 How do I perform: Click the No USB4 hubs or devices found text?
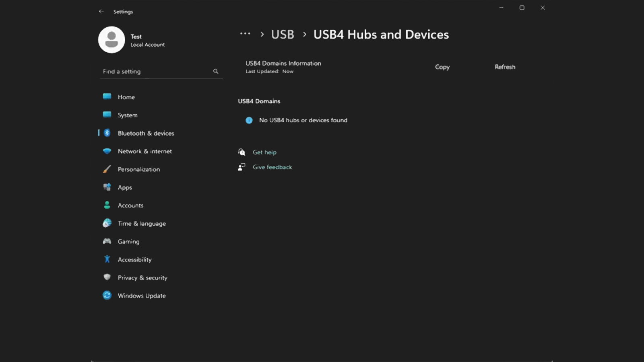[303, 120]
